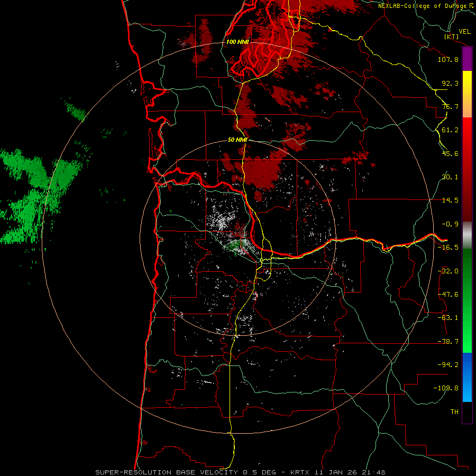476x476 pixels.
Task: Click the 21:48 timestamp
Action: click(374, 472)
